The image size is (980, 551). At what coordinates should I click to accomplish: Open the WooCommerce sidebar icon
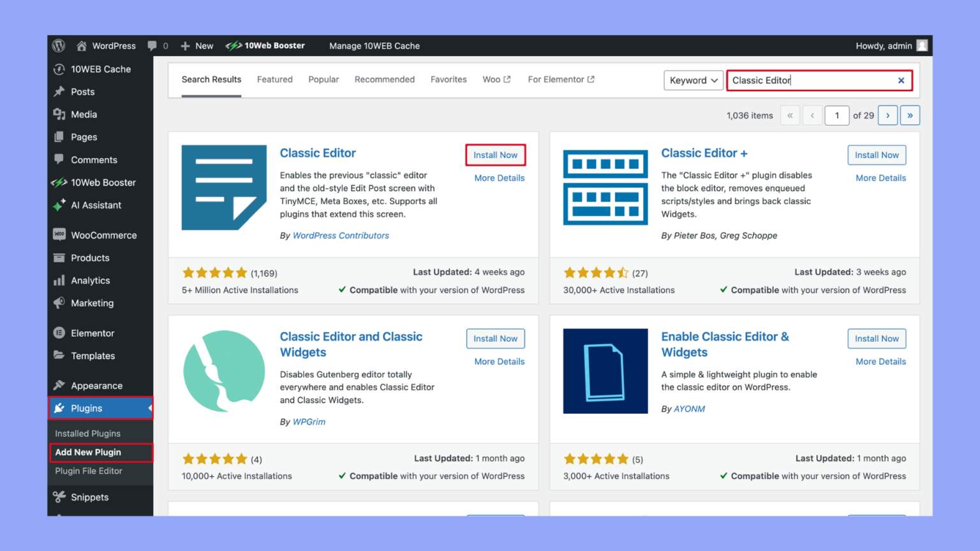click(59, 235)
